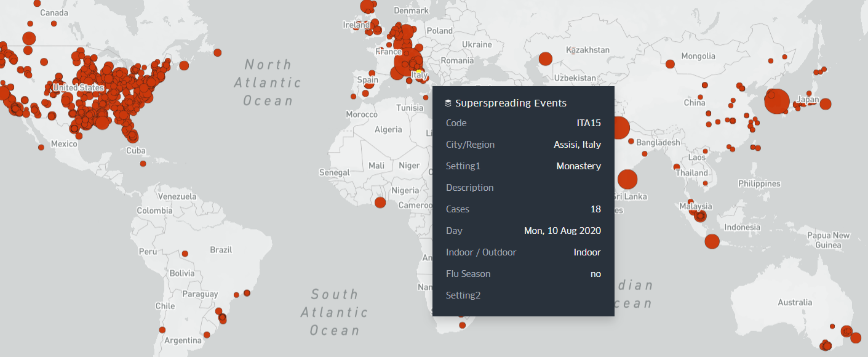This screenshot has width=868, height=357.
Task: Select the red marker in Kazakhstan
Action: (545, 59)
